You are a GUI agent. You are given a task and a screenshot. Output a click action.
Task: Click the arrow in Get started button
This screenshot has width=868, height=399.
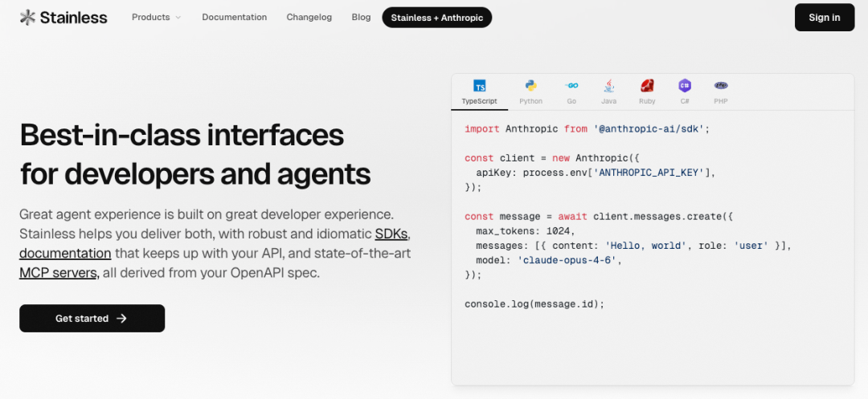click(x=122, y=318)
